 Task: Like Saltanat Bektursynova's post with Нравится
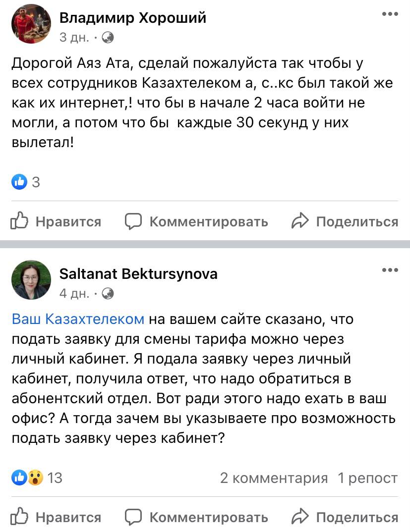coord(56,517)
